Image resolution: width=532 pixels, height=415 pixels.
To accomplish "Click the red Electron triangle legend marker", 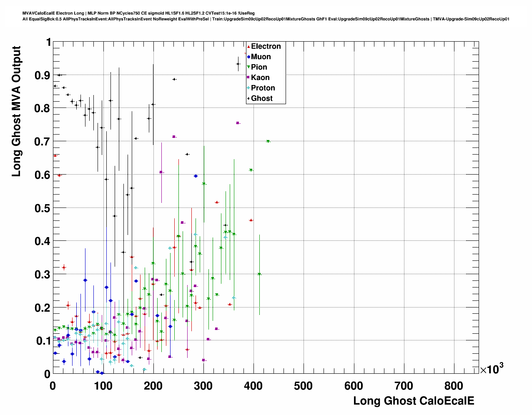I will point(248,47).
